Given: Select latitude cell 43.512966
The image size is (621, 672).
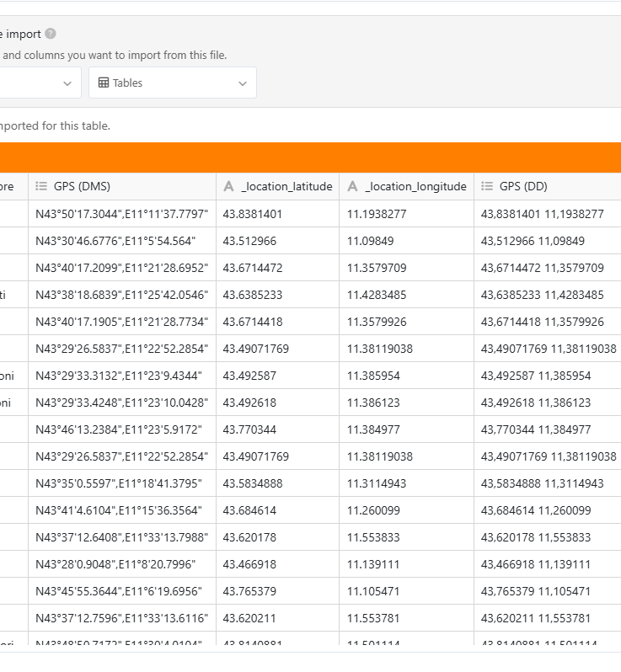Looking at the screenshot, I should pyautogui.click(x=249, y=241).
